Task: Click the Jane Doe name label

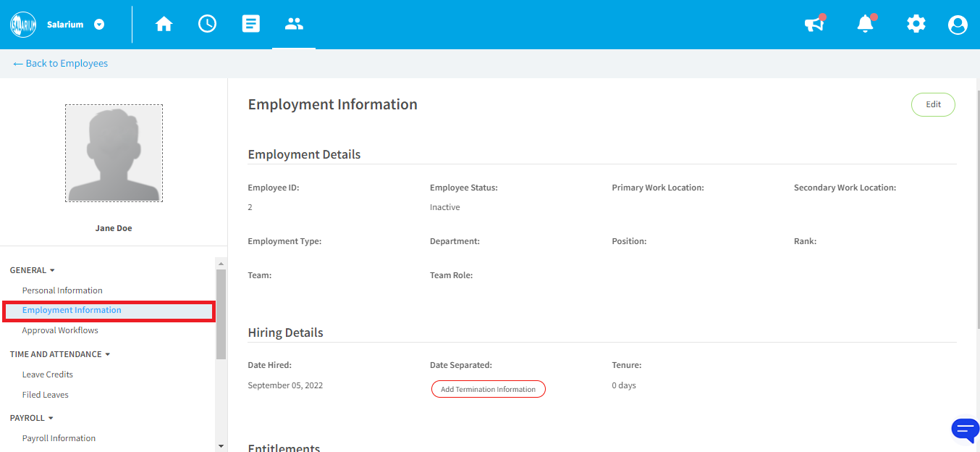Action: [x=114, y=228]
